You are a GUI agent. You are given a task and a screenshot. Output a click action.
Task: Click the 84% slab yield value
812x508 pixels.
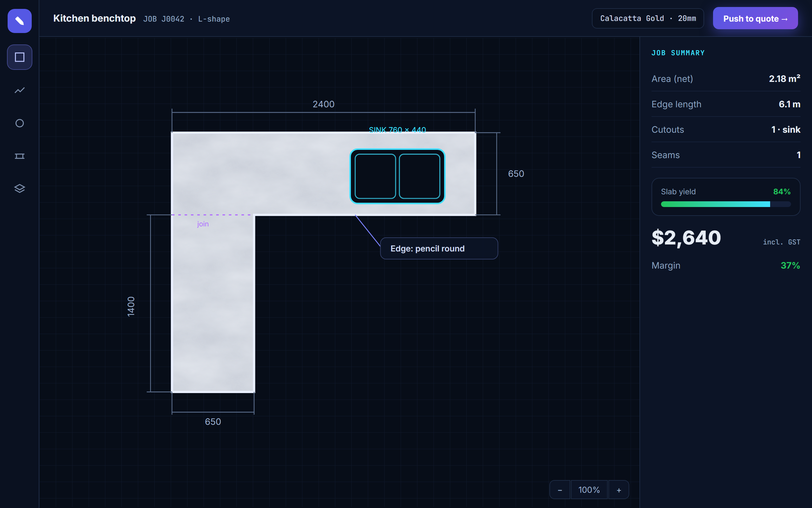tap(782, 191)
